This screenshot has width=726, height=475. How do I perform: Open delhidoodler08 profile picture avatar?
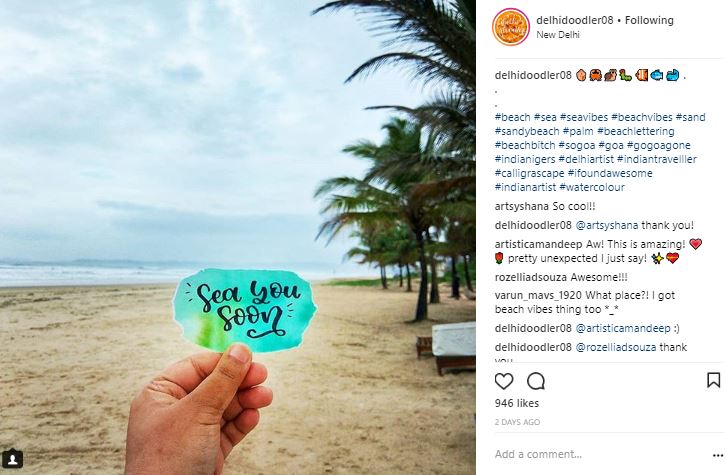coord(511,27)
